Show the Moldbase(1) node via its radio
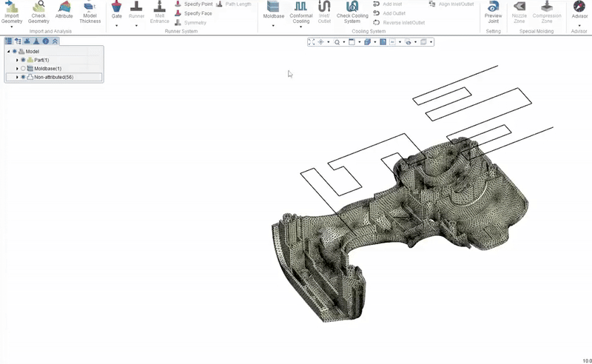The width and height of the screenshot is (592, 364). pos(23,69)
